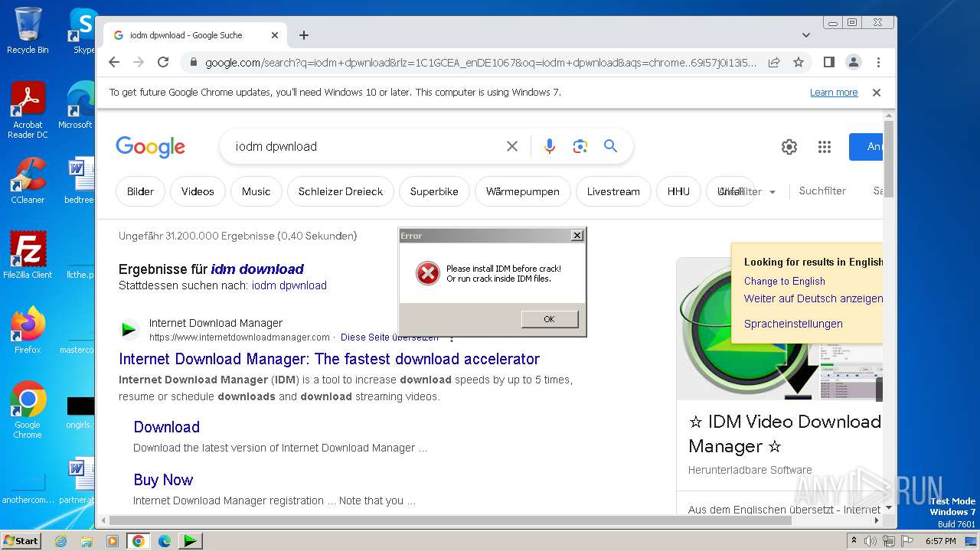Close the Error dialog with X
This screenshot has width=980, height=551.
pyautogui.click(x=577, y=236)
